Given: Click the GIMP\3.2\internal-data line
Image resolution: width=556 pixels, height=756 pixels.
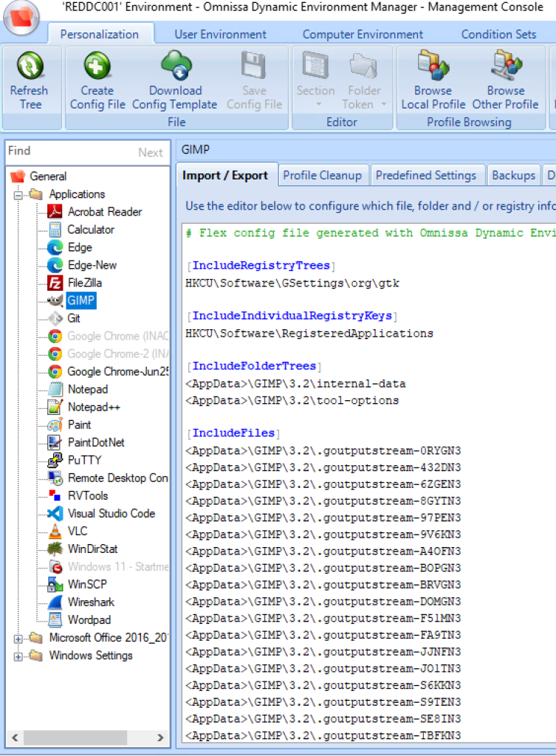Looking at the screenshot, I should tap(295, 384).
